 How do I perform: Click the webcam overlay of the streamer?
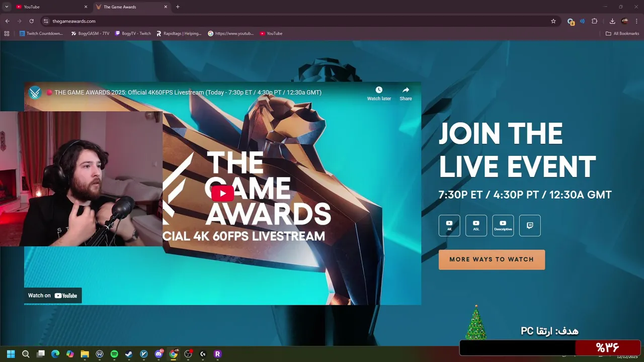pyautogui.click(x=81, y=178)
